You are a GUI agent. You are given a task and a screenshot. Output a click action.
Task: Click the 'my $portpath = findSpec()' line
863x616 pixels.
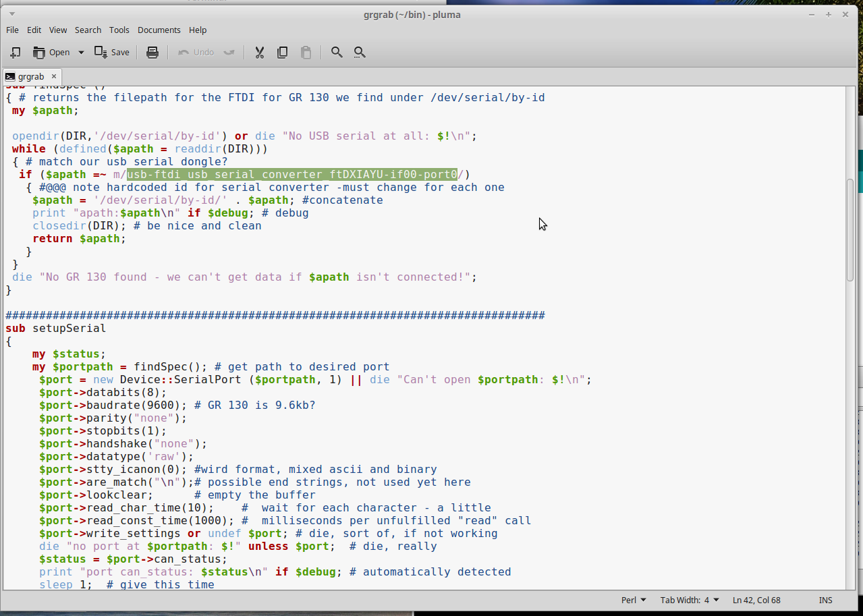211,367
